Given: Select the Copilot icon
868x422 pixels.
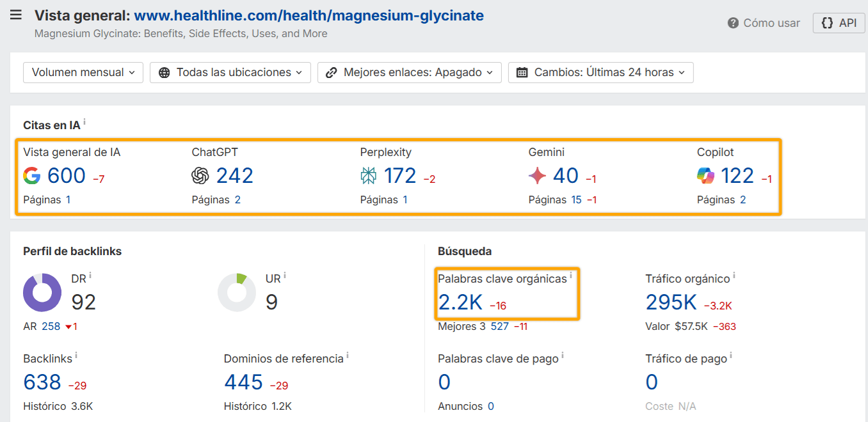Looking at the screenshot, I should 707,175.
